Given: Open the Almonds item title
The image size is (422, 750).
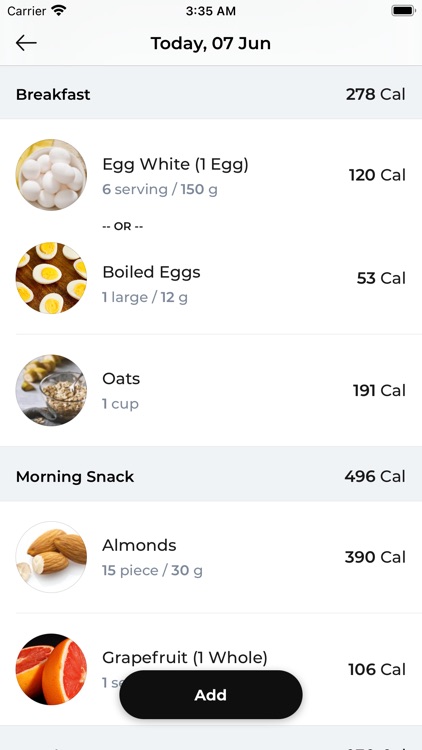Looking at the screenshot, I should pos(139,545).
